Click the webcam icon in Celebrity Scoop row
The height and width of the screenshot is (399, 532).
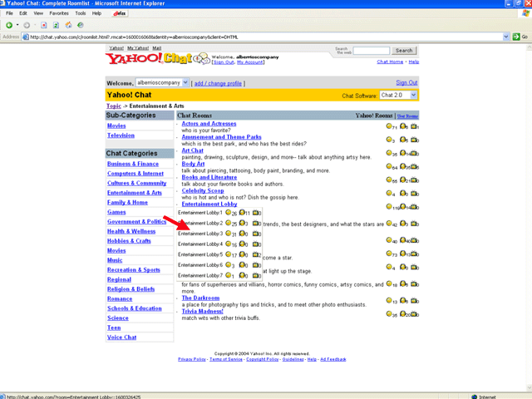click(414, 193)
